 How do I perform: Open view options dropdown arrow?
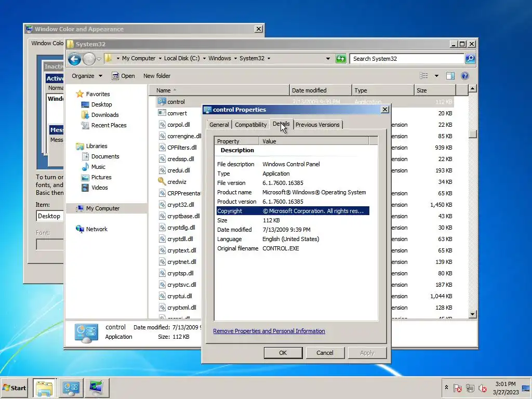[436, 76]
